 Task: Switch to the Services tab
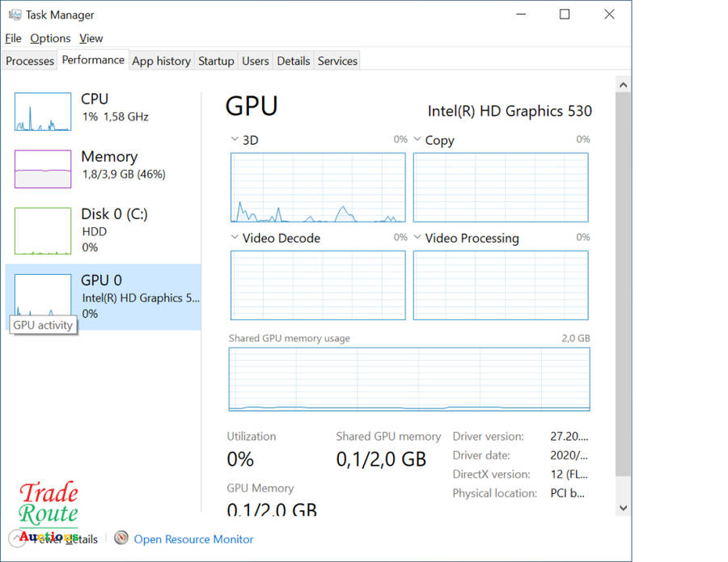(337, 61)
